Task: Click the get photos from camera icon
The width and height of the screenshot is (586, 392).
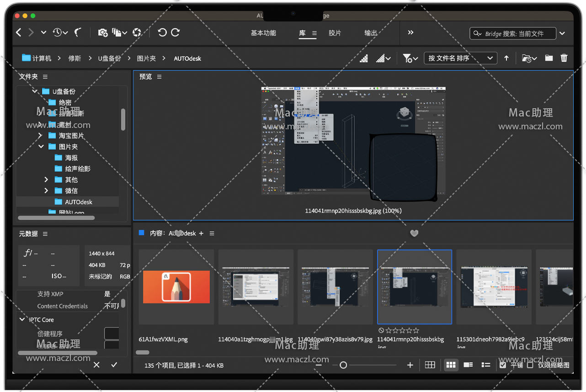Action: click(103, 32)
